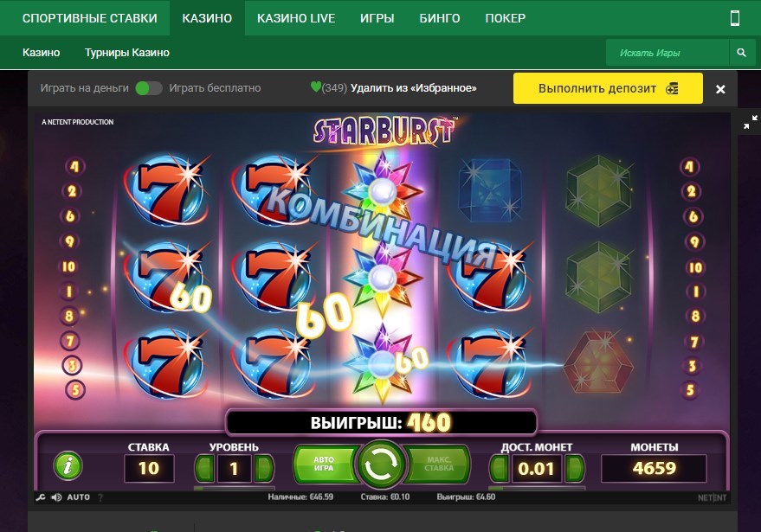Exit fullscreen with the collapse arrows icon
Image resolution: width=761 pixels, height=532 pixels.
751,122
